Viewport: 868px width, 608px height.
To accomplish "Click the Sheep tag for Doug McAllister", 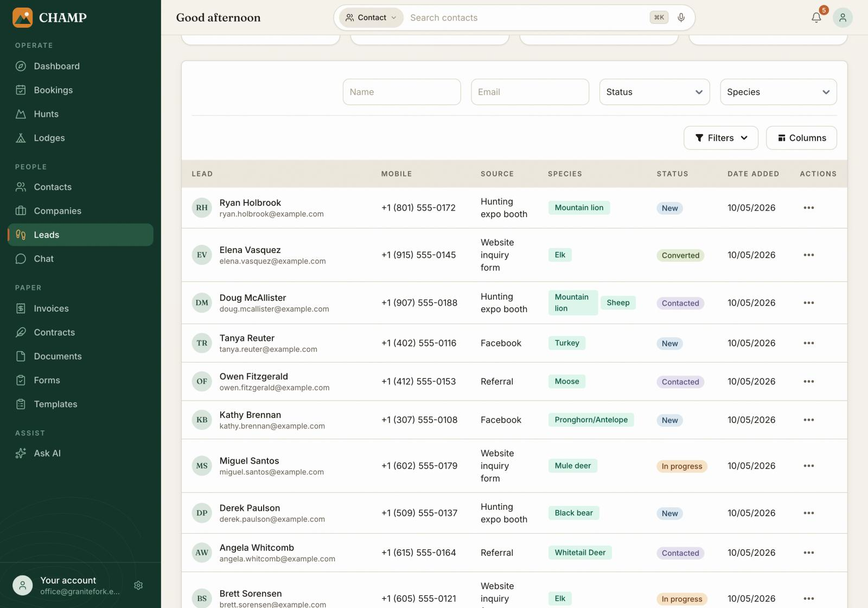I will [618, 302].
